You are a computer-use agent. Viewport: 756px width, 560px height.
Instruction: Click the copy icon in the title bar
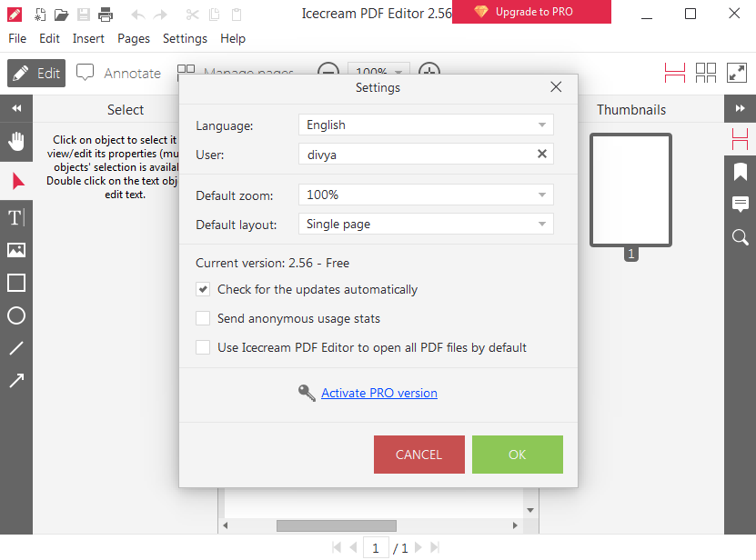click(x=214, y=15)
